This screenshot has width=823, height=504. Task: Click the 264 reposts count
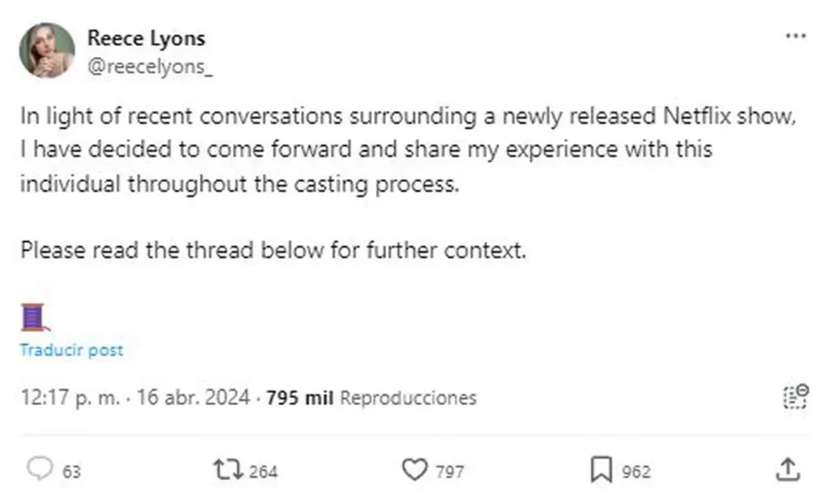point(263,472)
